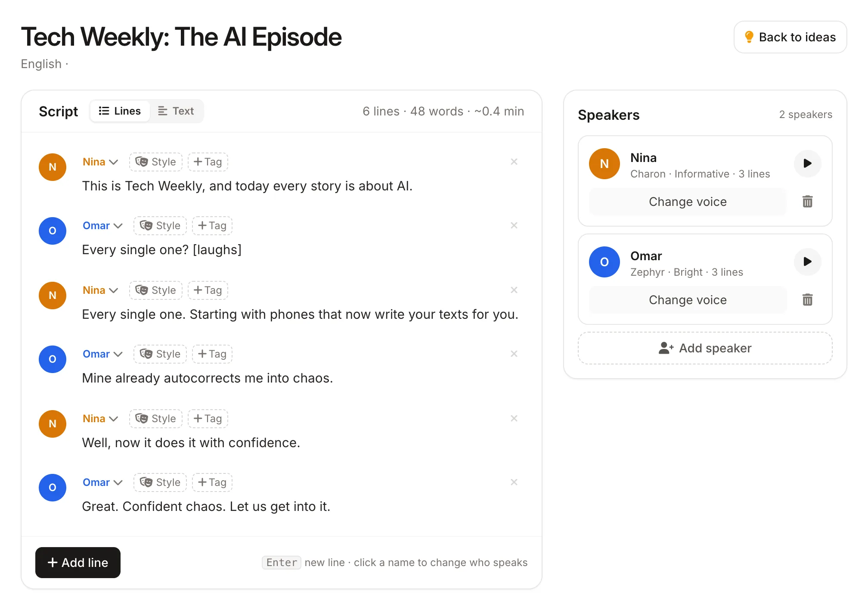
Task: Edit the text 'This is Tech Weekly, and today...'
Action: coord(247,186)
